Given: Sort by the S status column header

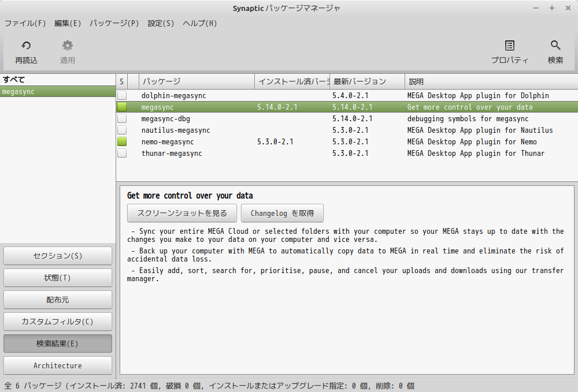Looking at the screenshot, I should click(121, 81).
